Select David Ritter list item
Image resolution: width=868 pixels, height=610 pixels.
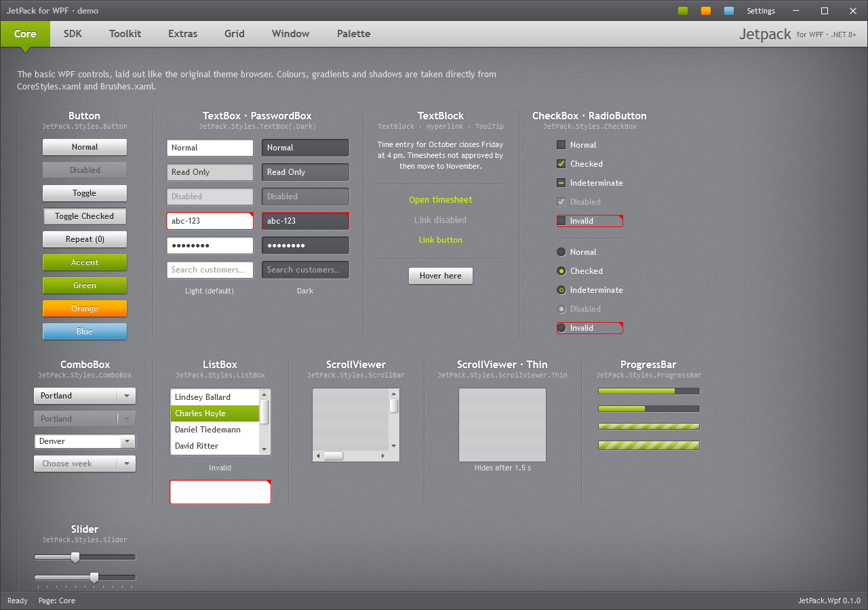(x=215, y=446)
